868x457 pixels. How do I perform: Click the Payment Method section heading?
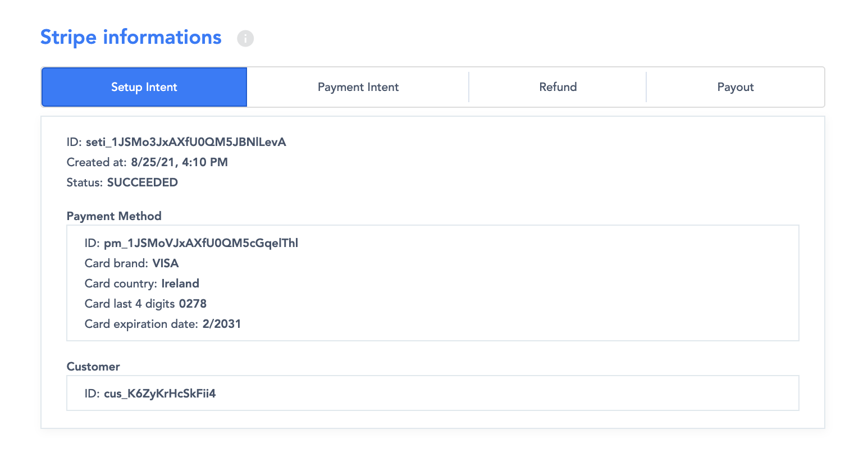click(x=114, y=216)
